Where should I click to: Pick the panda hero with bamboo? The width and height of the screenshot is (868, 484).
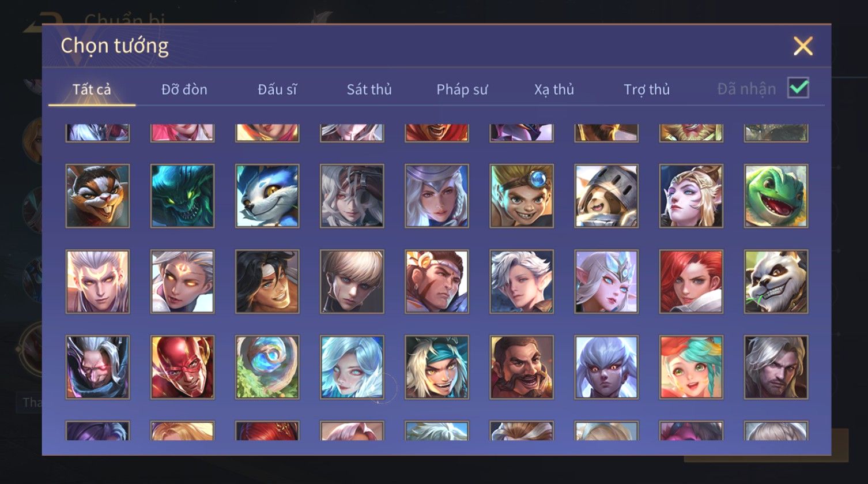(776, 282)
